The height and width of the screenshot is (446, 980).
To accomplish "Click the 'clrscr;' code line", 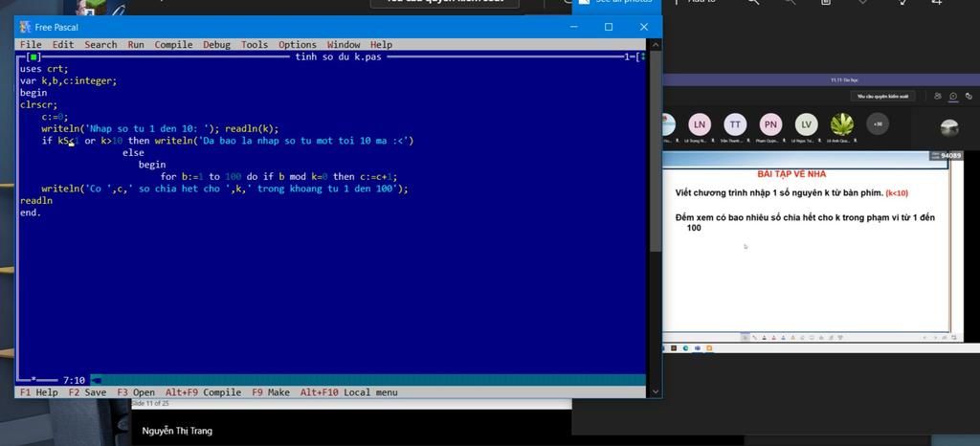I will pyautogui.click(x=38, y=105).
